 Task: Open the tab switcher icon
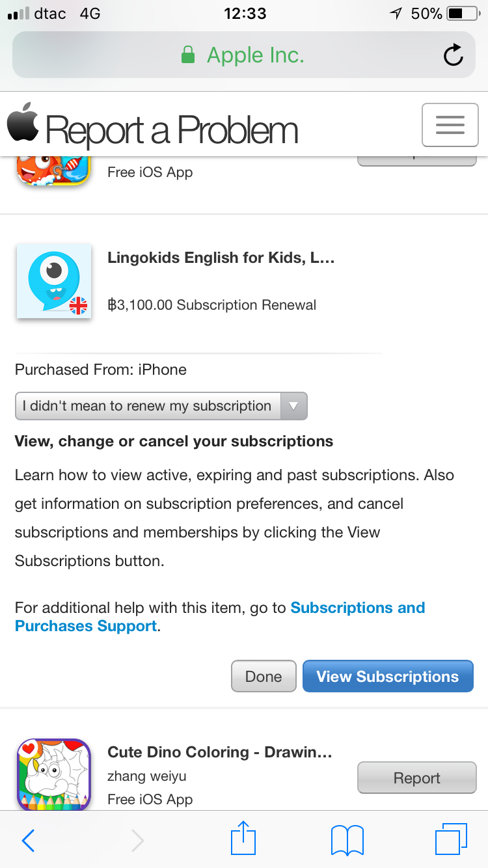(452, 839)
